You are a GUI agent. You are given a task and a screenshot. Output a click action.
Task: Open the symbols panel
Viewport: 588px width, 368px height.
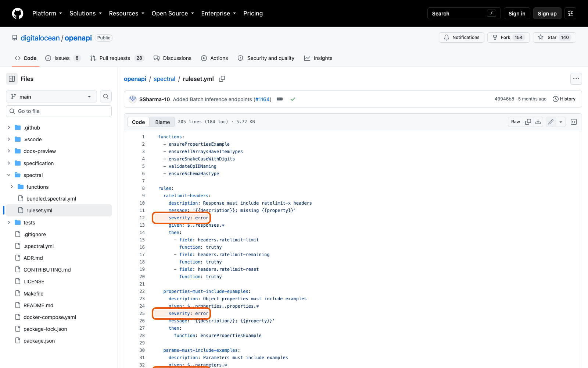coord(574,122)
